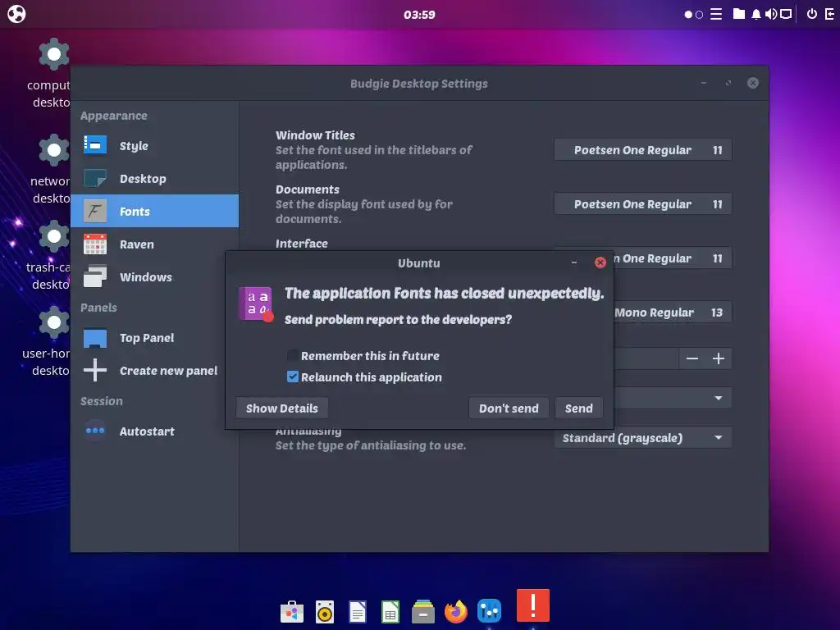Image resolution: width=840 pixels, height=630 pixels.
Task: Click the plus icon for new panel
Action: [x=95, y=370]
